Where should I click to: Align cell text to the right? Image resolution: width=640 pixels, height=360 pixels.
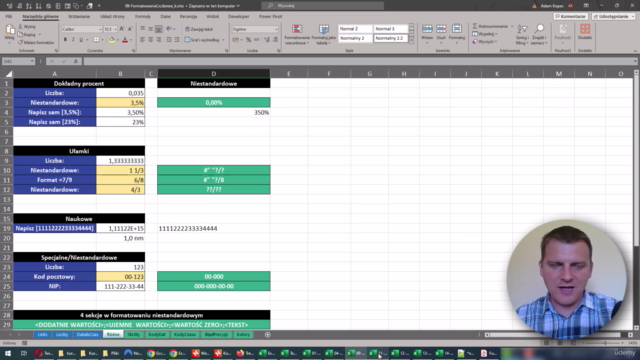158,40
